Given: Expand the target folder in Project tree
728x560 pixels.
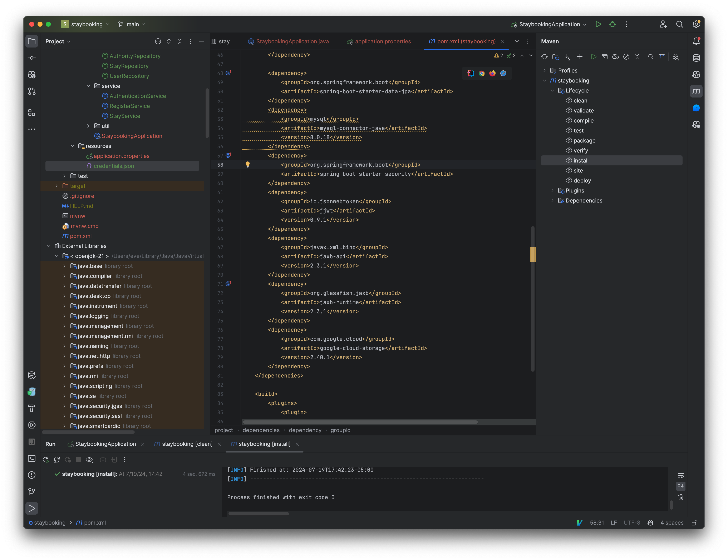Looking at the screenshot, I should 57,186.
